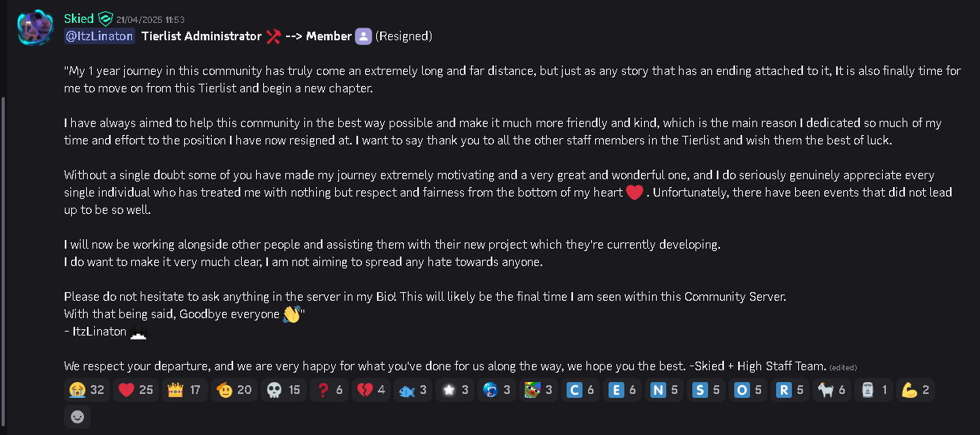Click the @ItzLinaton mention
This screenshot has height=435, width=980.
click(100, 36)
